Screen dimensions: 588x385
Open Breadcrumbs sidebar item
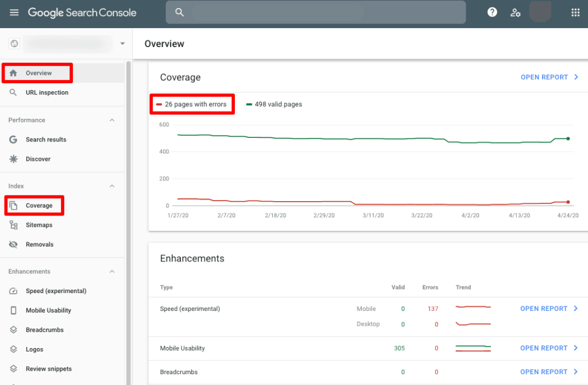tap(62, 330)
